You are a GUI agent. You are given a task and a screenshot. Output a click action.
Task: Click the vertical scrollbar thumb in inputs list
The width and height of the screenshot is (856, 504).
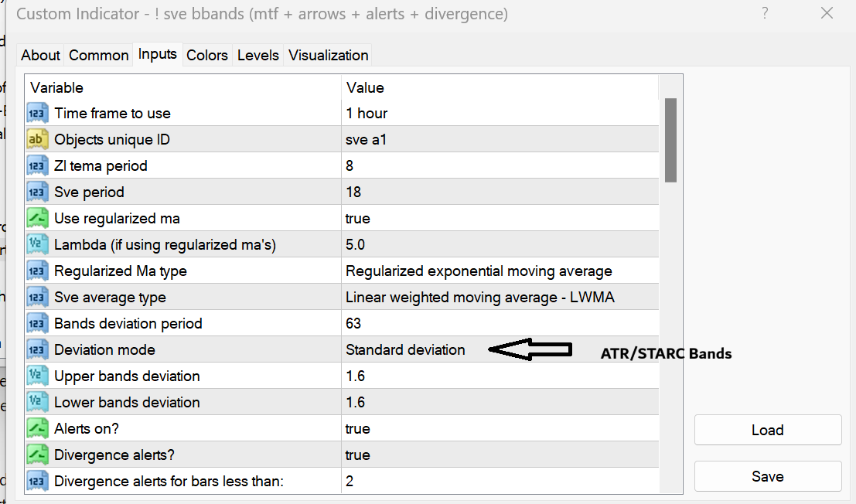[x=670, y=140]
